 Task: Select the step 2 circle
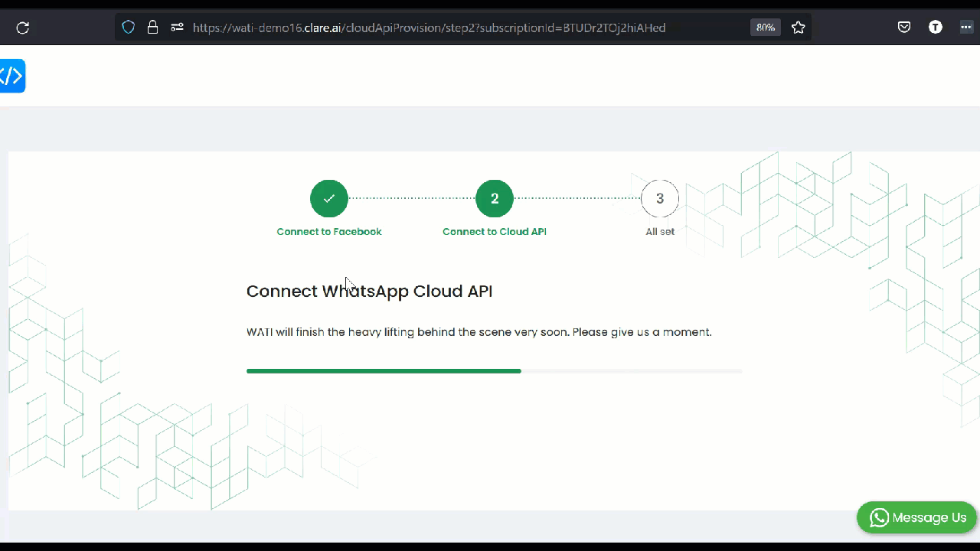495,199
